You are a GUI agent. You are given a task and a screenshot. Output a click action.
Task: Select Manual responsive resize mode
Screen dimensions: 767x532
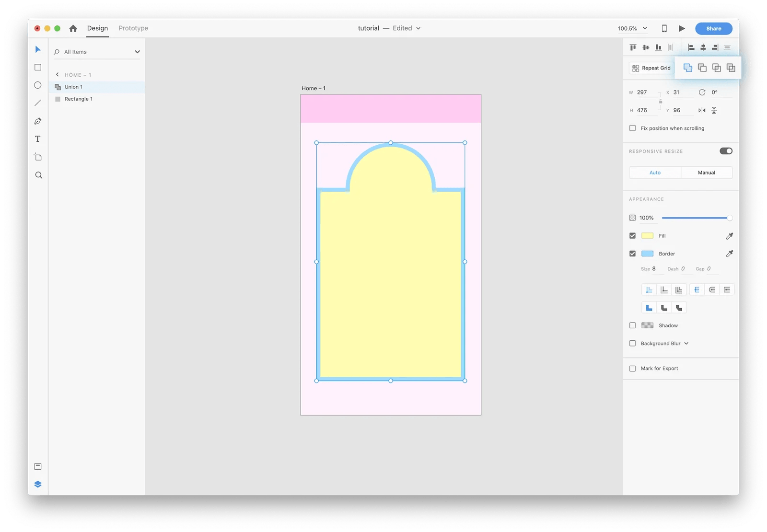click(x=707, y=173)
